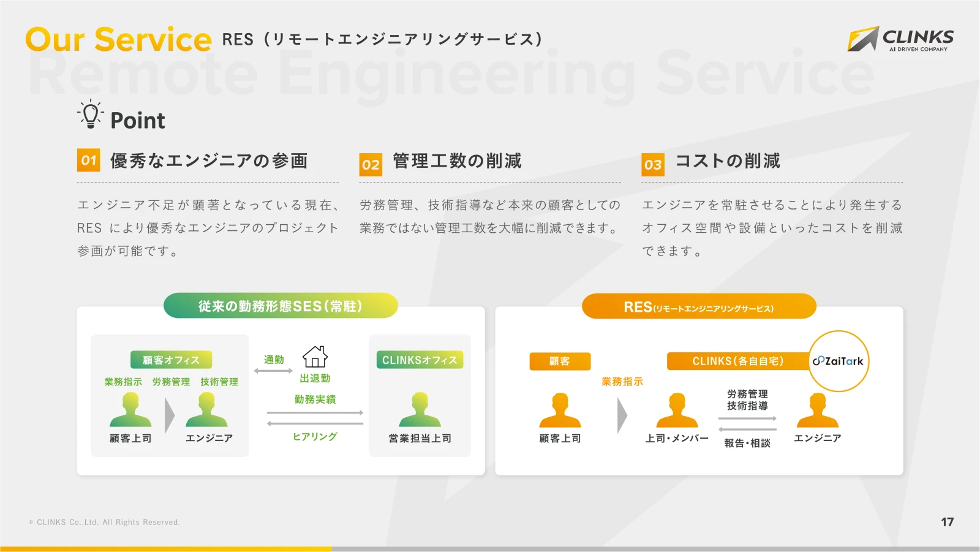
Task: Click the lightbulb icon beside Point
Action: tap(91, 114)
